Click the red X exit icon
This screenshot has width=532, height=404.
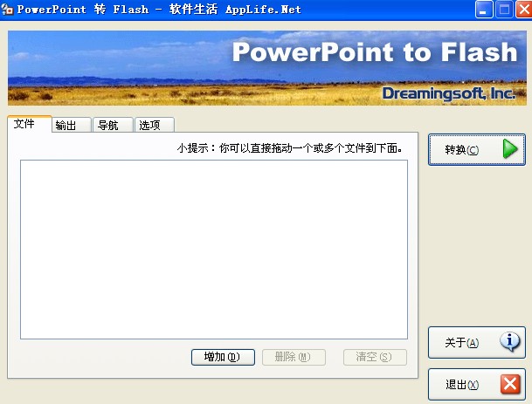pos(510,384)
